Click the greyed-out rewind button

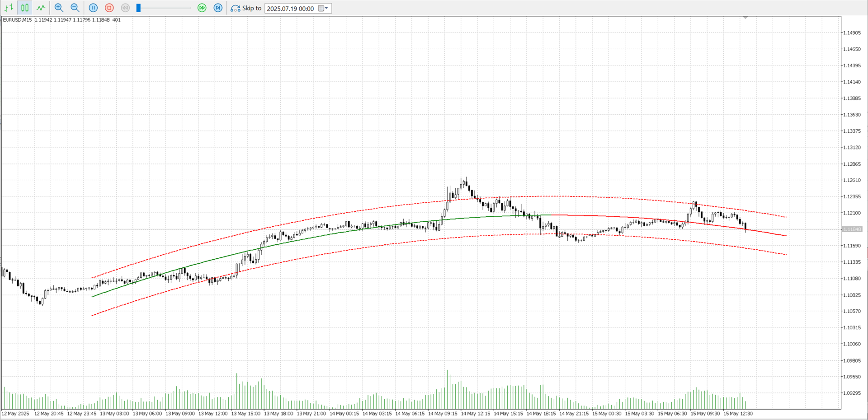(125, 8)
